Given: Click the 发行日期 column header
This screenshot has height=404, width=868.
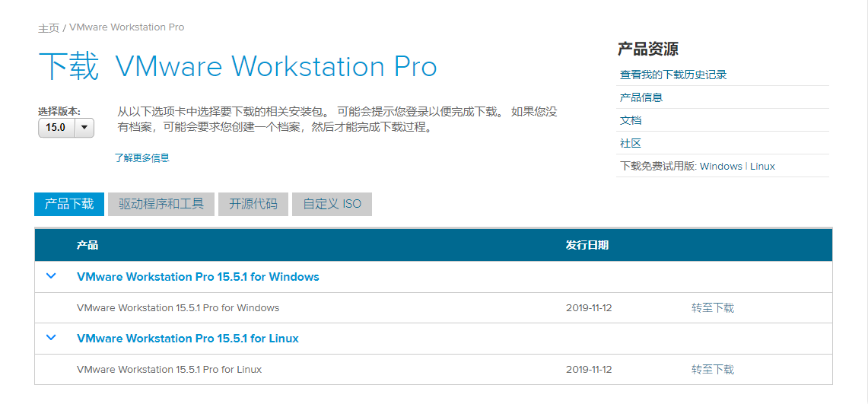Looking at the screenshot, I should click(587, 245).
